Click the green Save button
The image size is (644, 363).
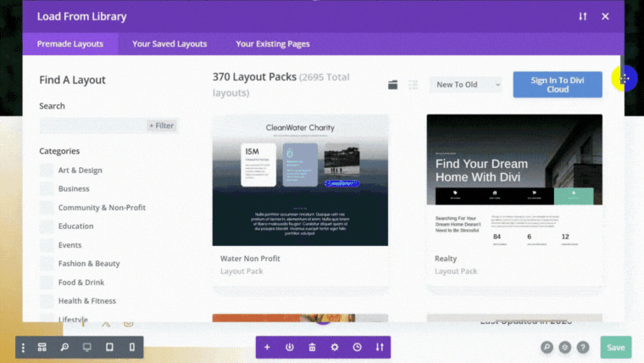(616, 348)
